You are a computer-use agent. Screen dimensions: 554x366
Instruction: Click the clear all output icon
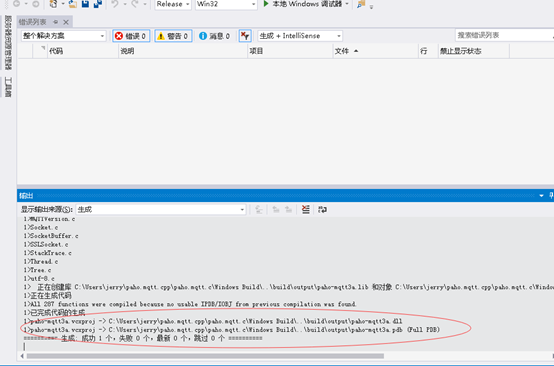tap(306, 209)
